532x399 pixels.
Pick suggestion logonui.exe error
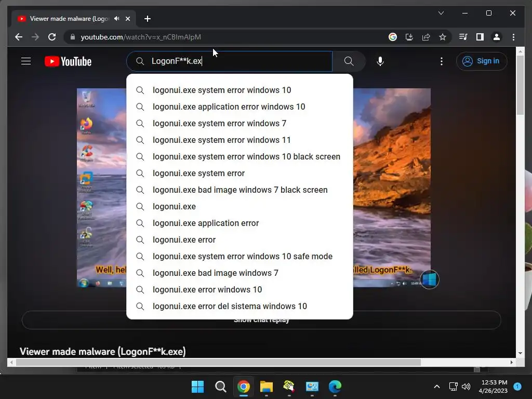240,240
